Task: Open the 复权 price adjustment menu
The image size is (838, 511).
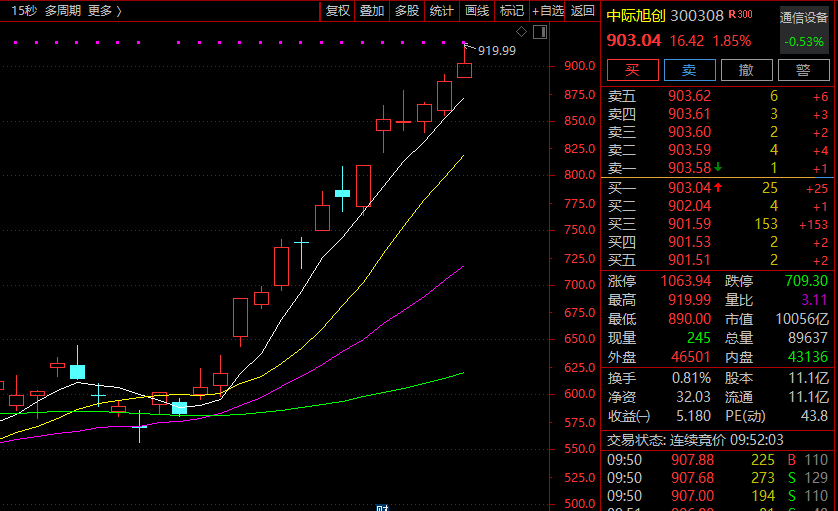Action: 338,11
